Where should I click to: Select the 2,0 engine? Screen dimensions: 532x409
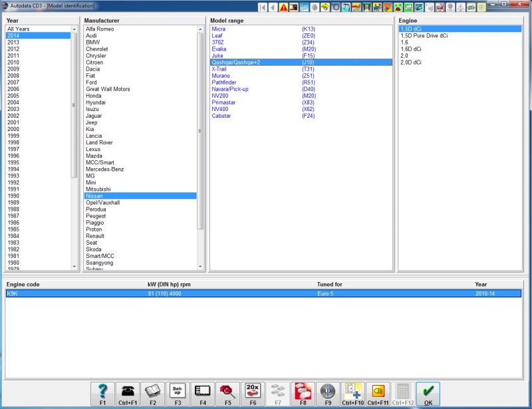click(460, 56)
